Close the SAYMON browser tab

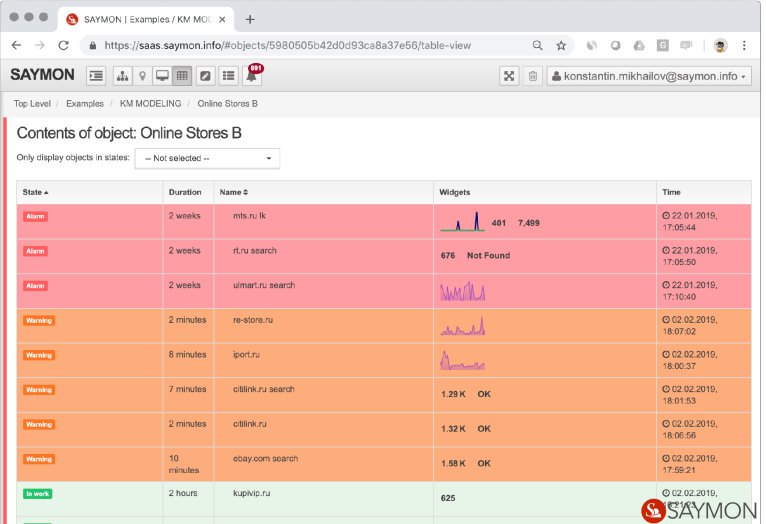222,20
